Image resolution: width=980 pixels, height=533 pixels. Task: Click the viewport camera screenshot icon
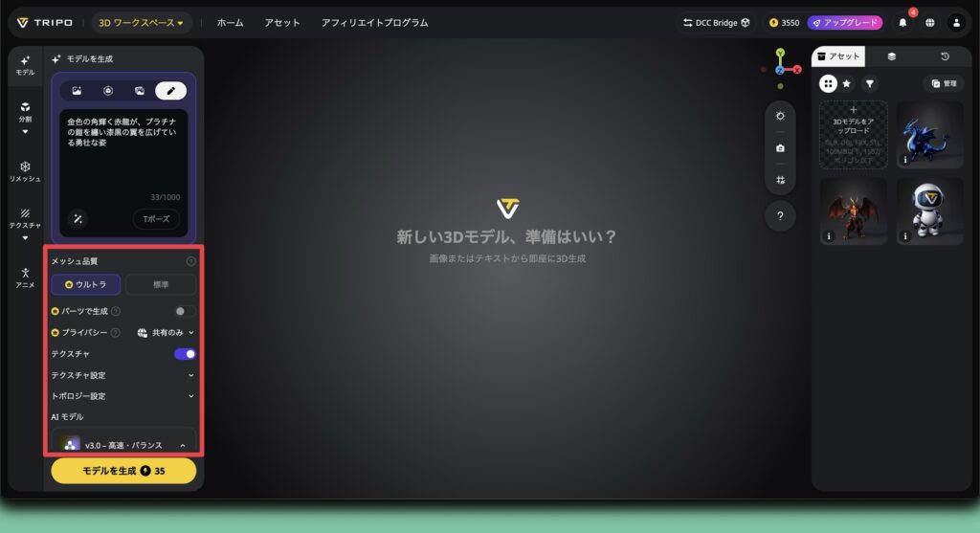tap(780, 148)
